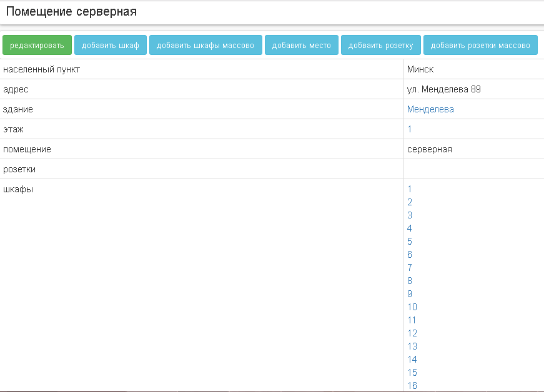Screen dimensions: 544x392
Task: Open cabinet link 10
Action: (x=412, y=307)
